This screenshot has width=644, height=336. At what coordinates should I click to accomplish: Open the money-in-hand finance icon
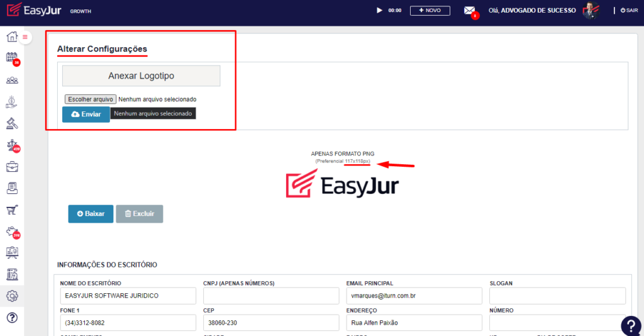(x=12, y=102)
